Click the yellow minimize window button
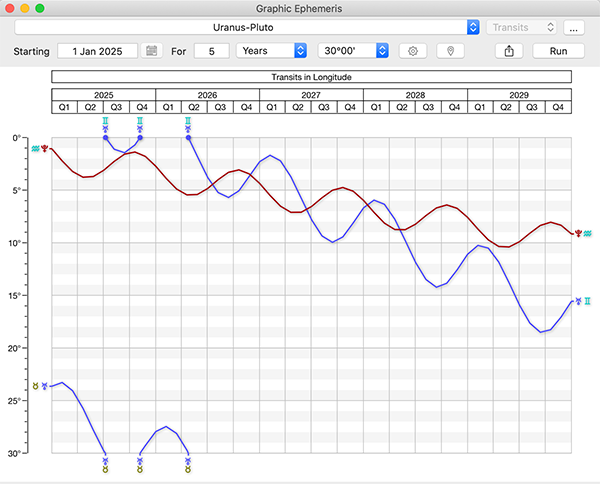Viewport: 600px width, 484px height. pyautogui.click(x=25, y=8)
